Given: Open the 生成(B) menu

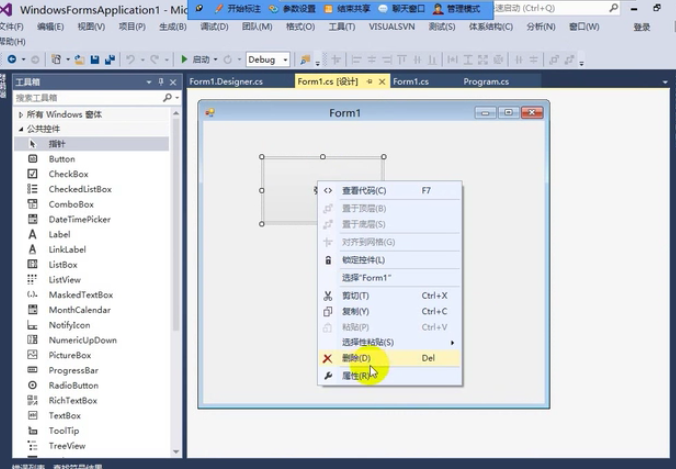Looking at the screenshot, I should pyautogui.click(x=173, y=27).
